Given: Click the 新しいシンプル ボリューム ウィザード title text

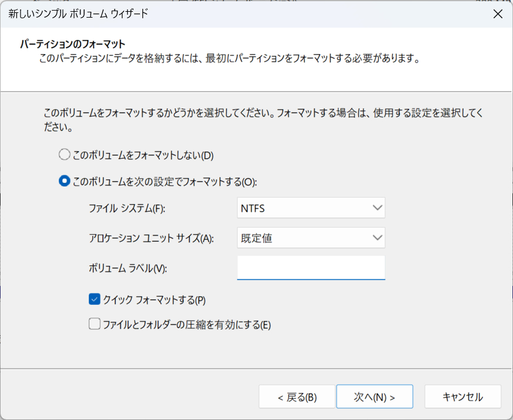Looking at the screenshot, I should [x=78, y=14].
